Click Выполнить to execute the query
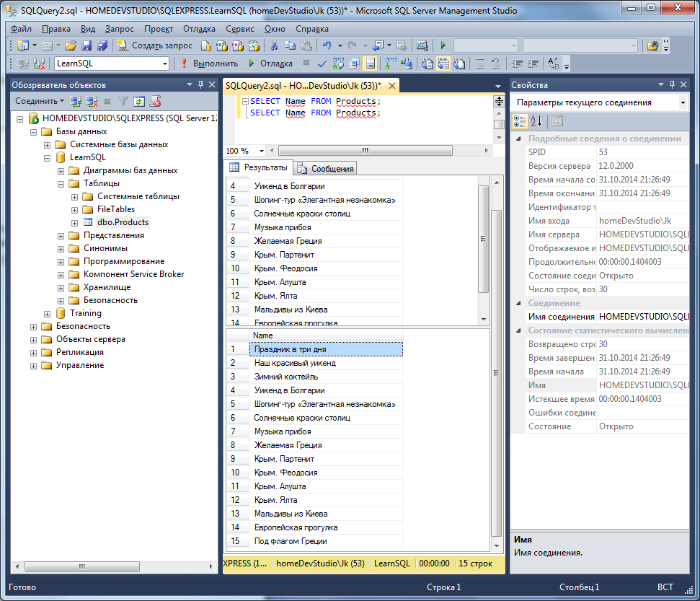Viewport: 700px width, 601px height. point(209,64)
